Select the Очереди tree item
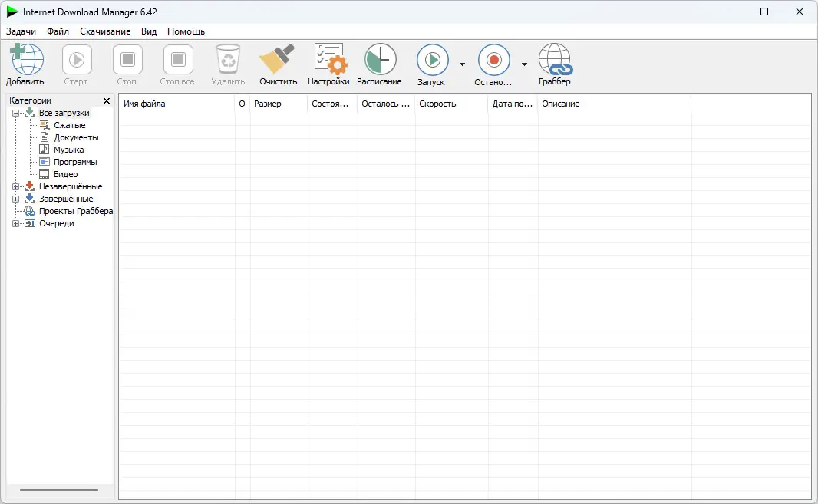 [x=56, y=223]
